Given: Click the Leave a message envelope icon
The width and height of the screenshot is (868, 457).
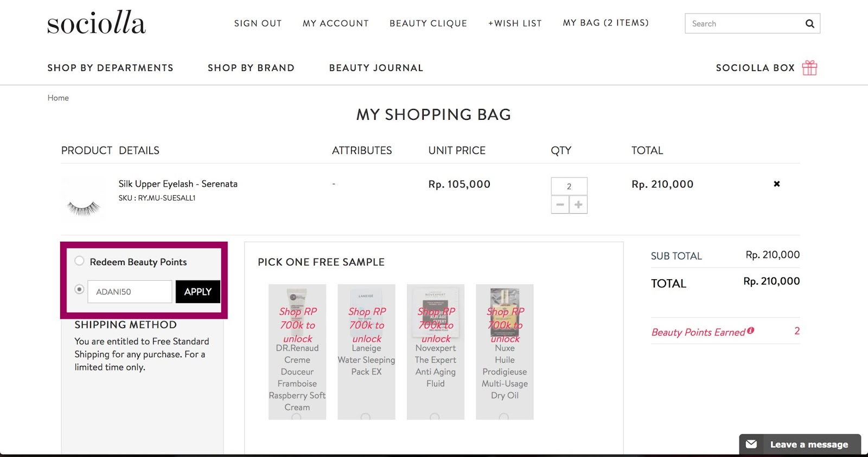Looking at the screenshot, I should [751, 444].
